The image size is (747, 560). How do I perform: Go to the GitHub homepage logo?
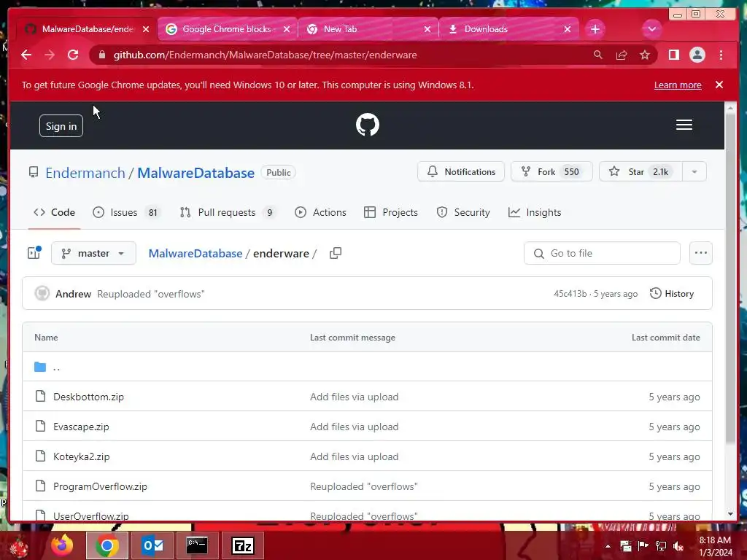pos(368,125)
